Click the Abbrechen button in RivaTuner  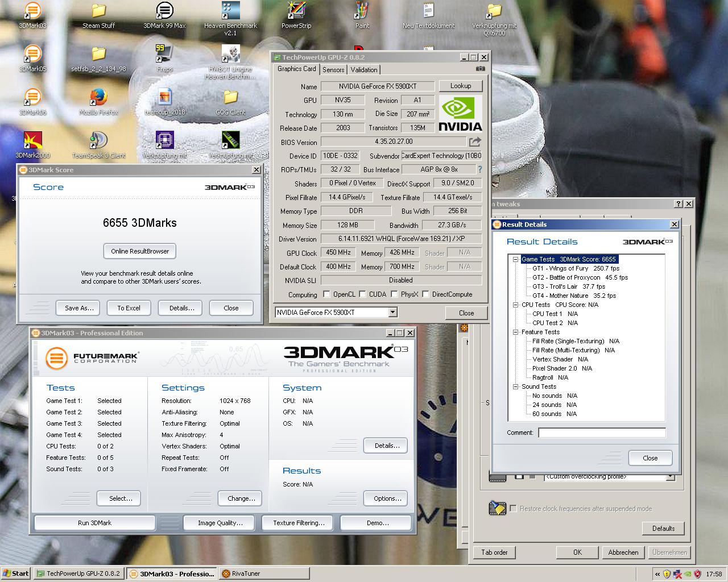pos(623,552)
